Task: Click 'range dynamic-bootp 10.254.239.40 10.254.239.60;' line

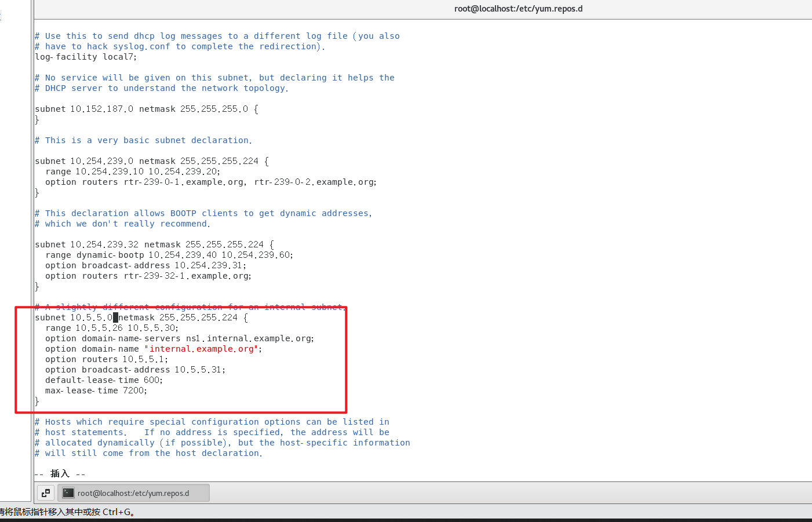Action: pos(169,255)
